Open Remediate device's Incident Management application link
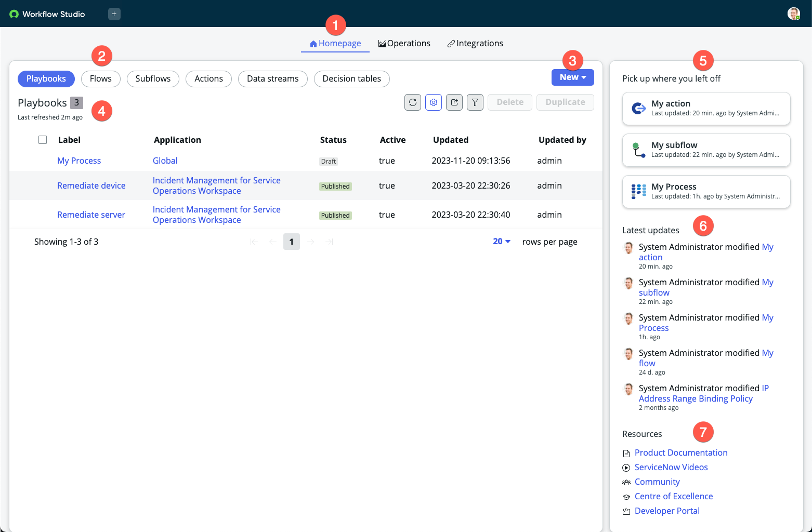 tap(217, 186)
